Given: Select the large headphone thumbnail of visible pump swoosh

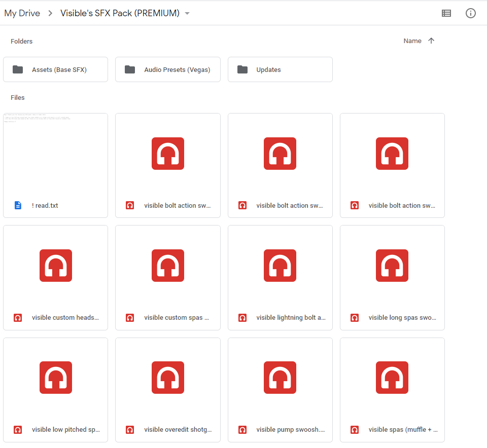Looking at the screenshot, I should click(x=280, y=378).
